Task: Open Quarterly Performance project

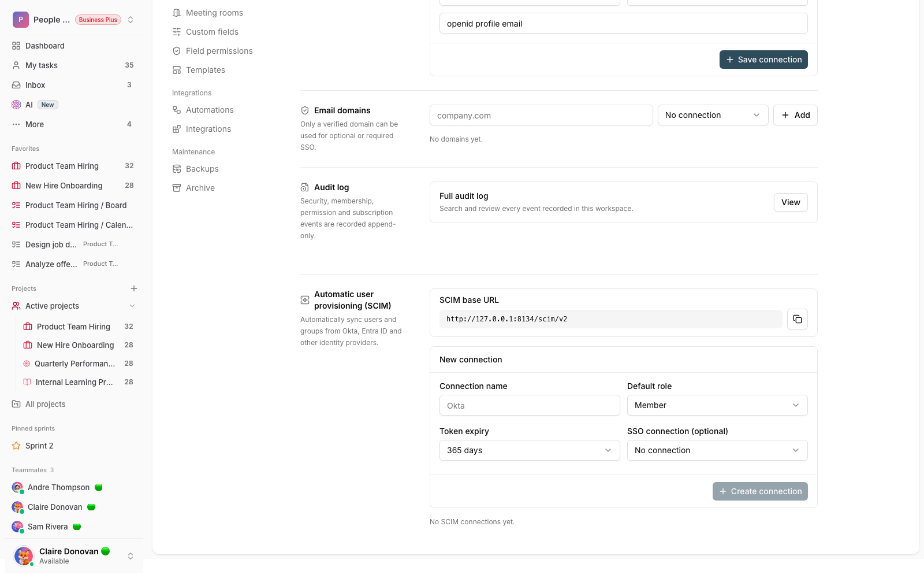Action: tap(79, 364)
